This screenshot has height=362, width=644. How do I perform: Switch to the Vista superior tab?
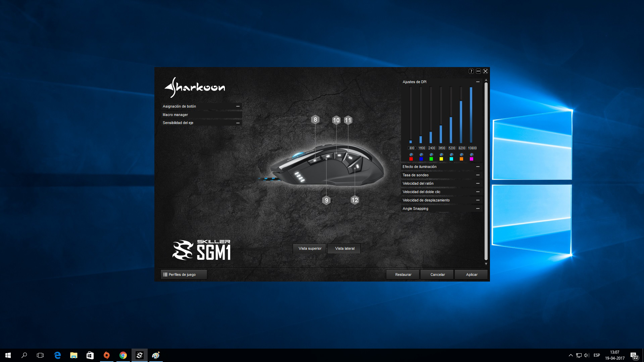pyautogui.click(x=310, y=248)
